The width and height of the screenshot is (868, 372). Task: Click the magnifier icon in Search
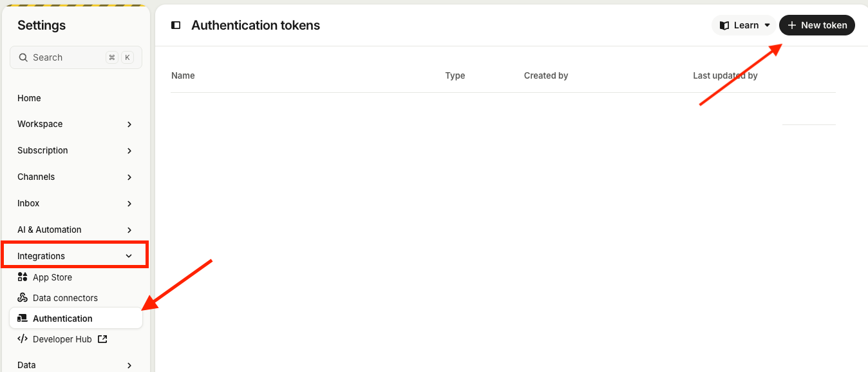pos(23,57)
